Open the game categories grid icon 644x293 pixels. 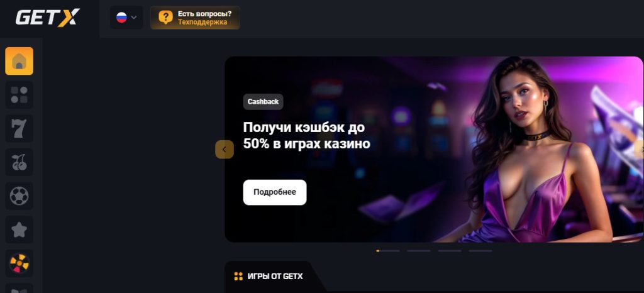[x=19, y=95]
